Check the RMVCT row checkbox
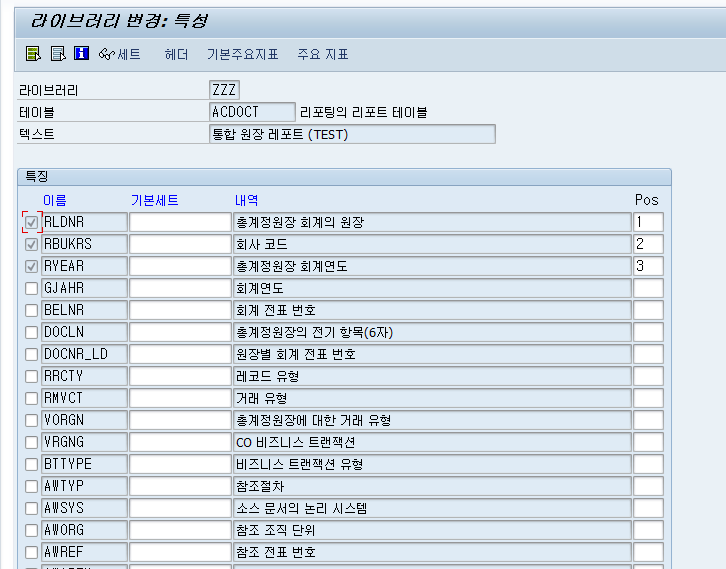The height and width of the screenshot is (569, 726). click(x=31, y=398)
